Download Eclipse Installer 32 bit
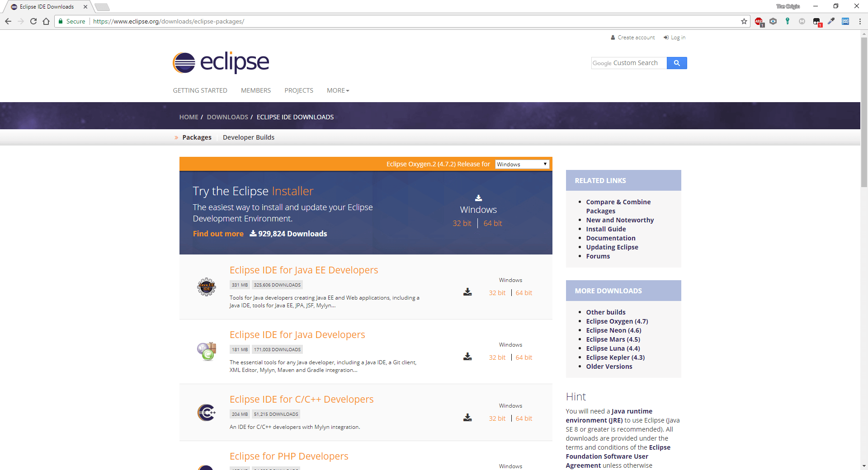Viewport: 868px width, 470px height. pos(462,223)
